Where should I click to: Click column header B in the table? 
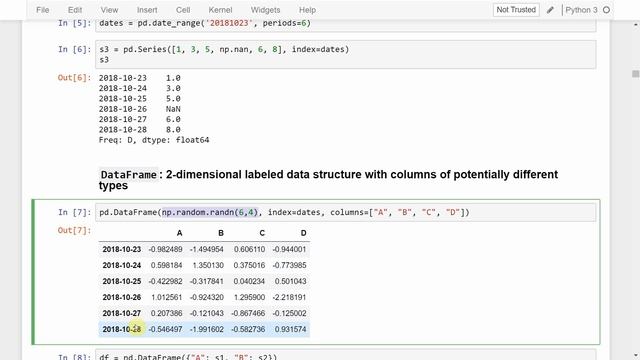221,233
